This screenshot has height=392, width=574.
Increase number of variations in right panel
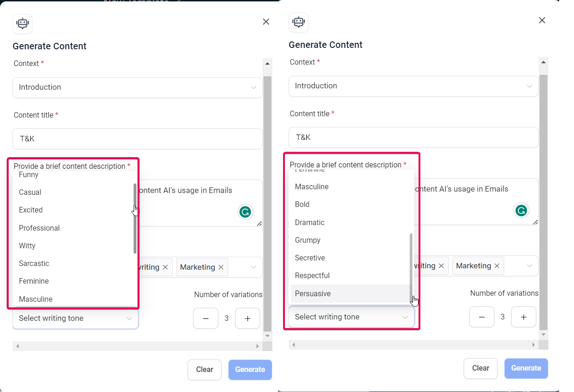point(523,317)
